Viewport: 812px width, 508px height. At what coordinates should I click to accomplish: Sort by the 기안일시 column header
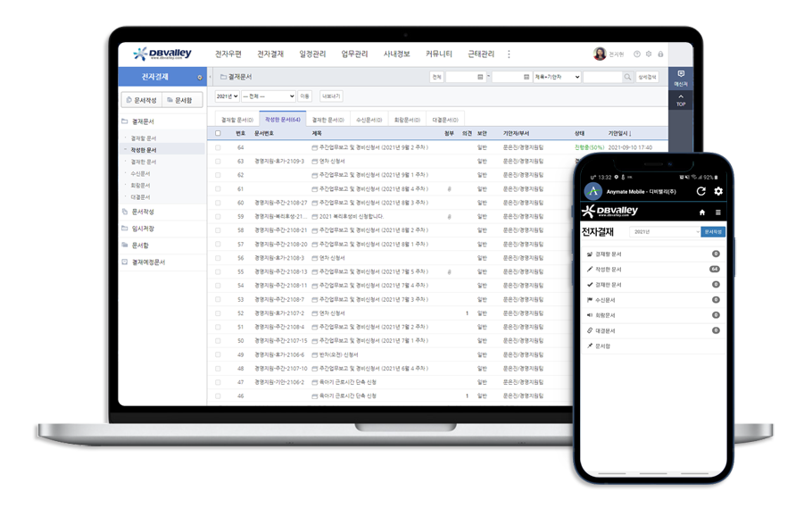(x=619, y=133)
